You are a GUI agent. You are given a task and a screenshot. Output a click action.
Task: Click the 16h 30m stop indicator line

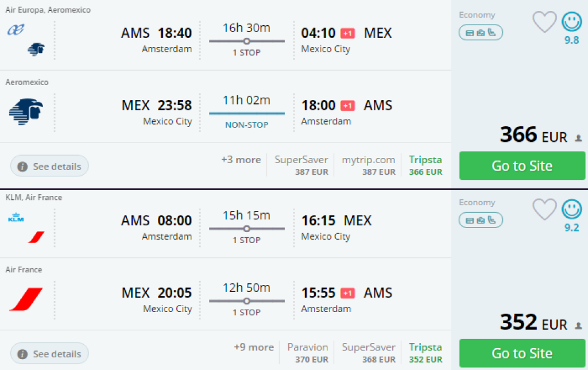tap(247, 41)
